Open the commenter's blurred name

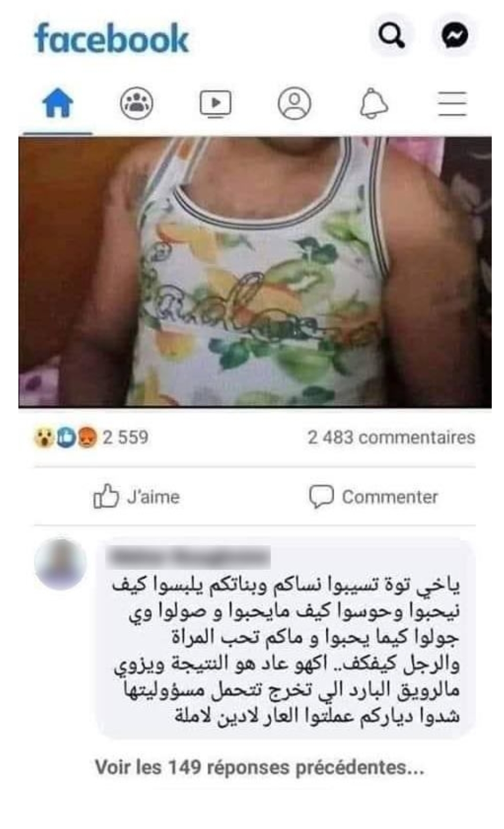(x=189, y=557)
